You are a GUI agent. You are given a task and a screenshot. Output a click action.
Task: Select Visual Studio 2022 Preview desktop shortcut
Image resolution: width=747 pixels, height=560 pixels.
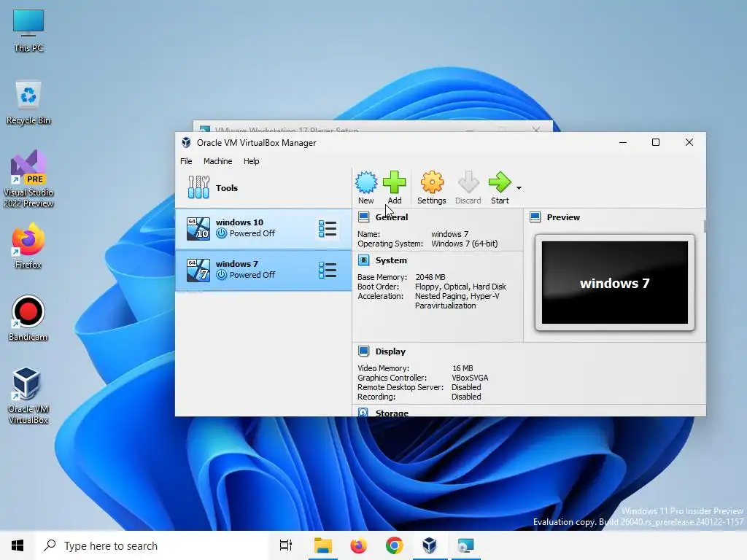point(28,179)
